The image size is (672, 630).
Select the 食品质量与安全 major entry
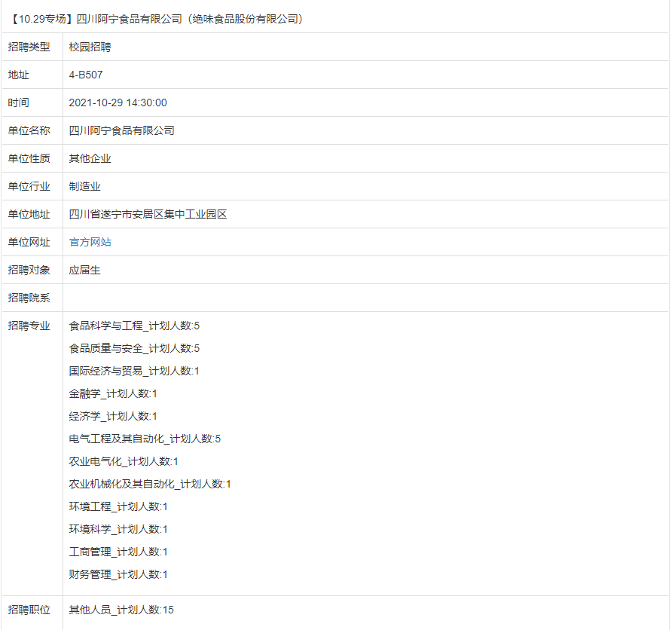point(134,348)
